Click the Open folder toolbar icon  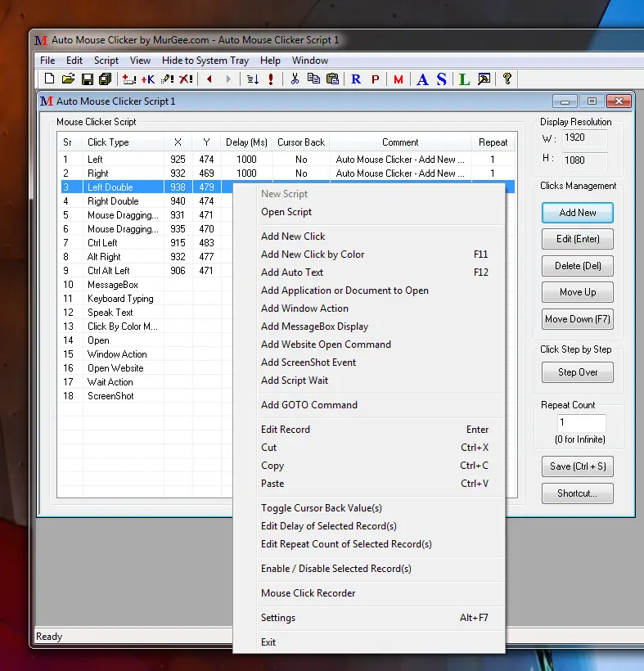click(x=68, y=79)
